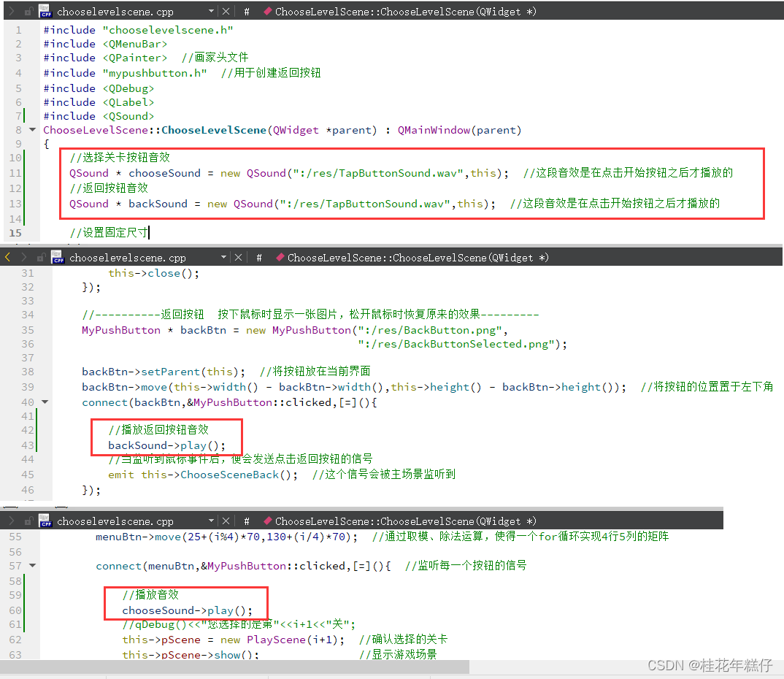Click the text '#include <QSound>'
This screenshot has width=784, height=679.
99,116
